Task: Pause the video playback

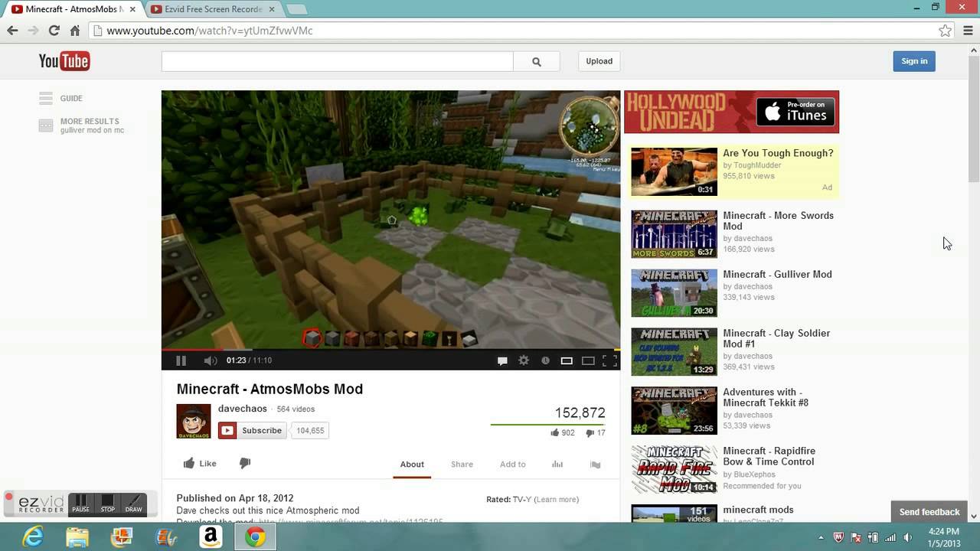Action: coord(181,360)
